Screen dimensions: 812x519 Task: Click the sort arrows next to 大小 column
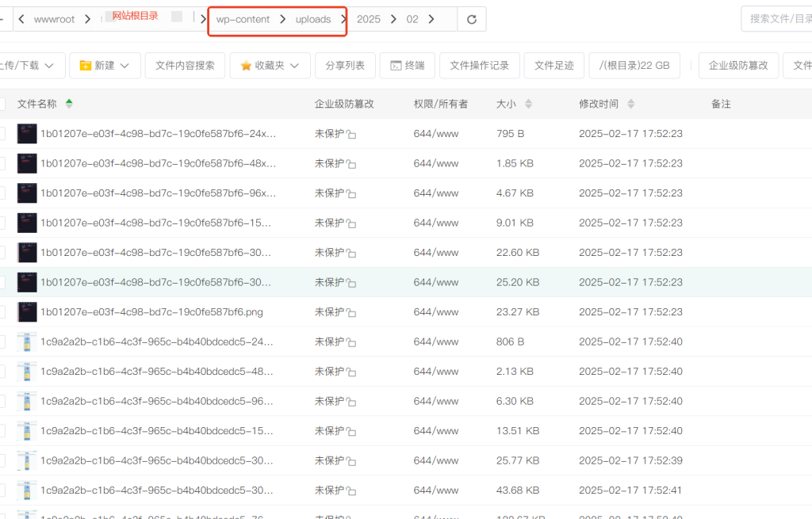point(529,104)
